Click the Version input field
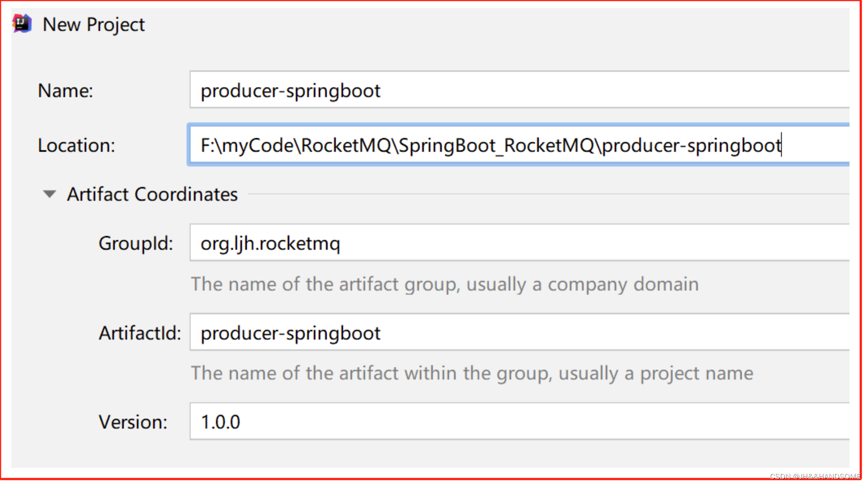This screenshot has width=868, height=484. (519, 422)
